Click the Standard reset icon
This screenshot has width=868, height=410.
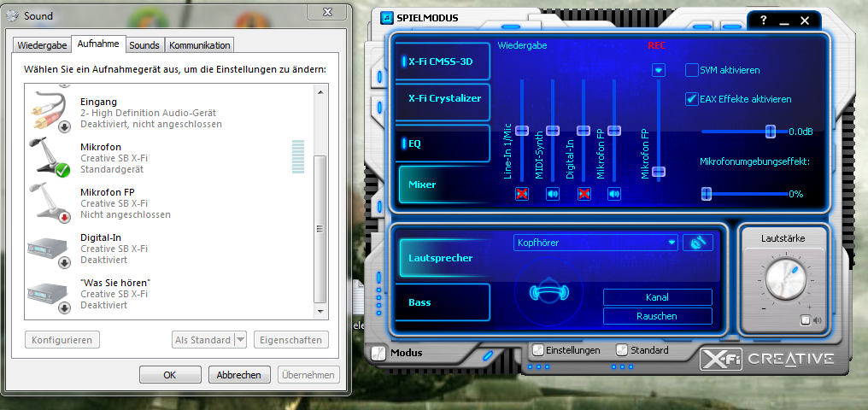622,350
